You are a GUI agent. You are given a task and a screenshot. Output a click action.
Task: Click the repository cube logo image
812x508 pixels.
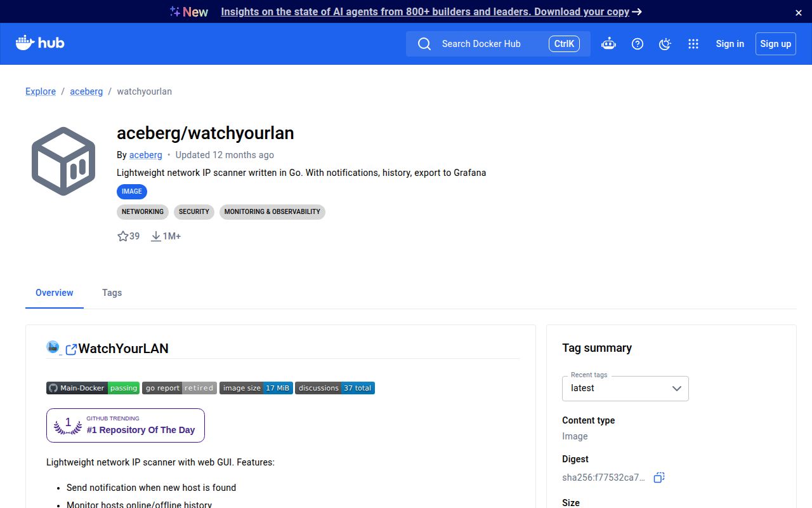point(63,161)
